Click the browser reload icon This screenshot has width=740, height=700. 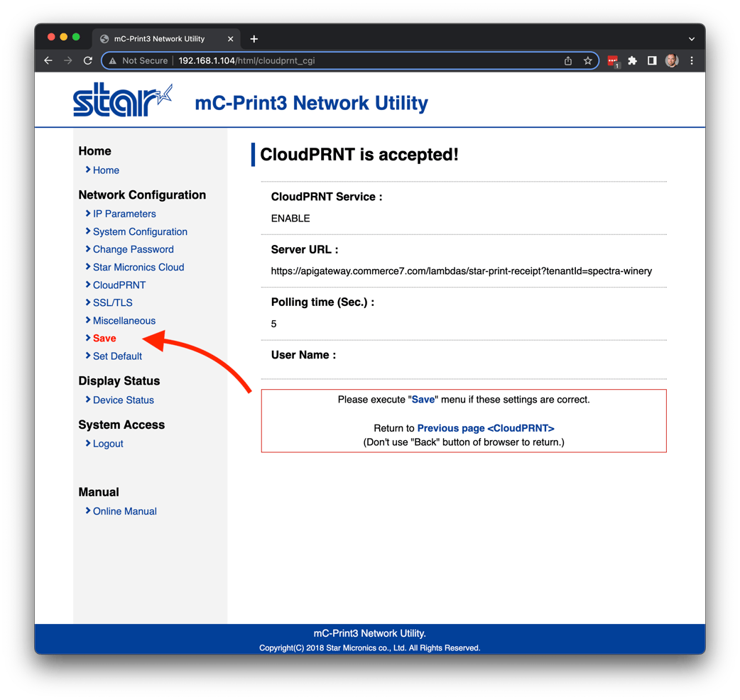pos(88,61)
